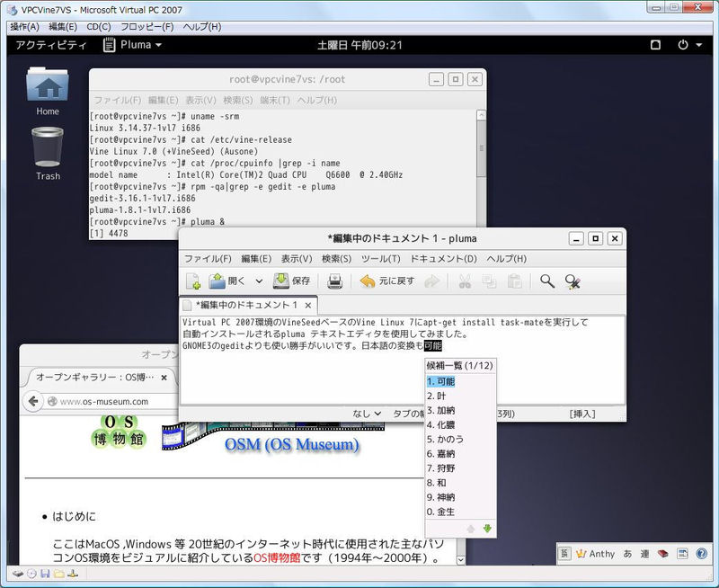The height and width of the screenshot is (588, 719).
Task: Go back with the browser back arrow
Action: (x=33, y=401)
